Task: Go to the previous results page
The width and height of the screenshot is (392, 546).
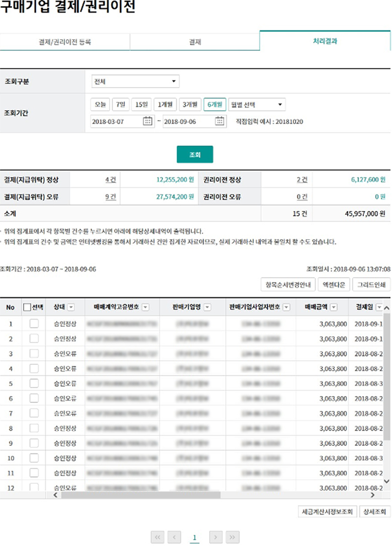Action: (174, 536)
